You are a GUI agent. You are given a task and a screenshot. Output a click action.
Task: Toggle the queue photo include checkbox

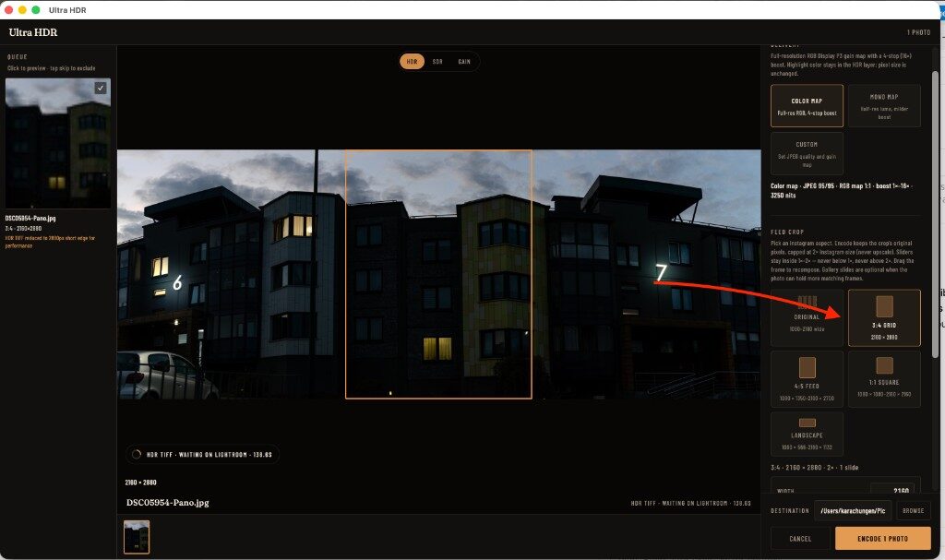pos(101,88)
